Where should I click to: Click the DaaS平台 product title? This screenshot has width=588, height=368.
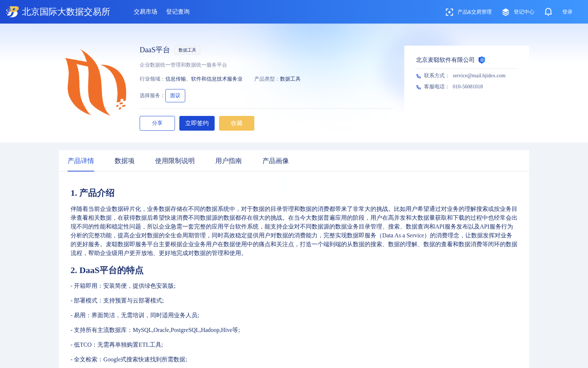coord(155,50)
